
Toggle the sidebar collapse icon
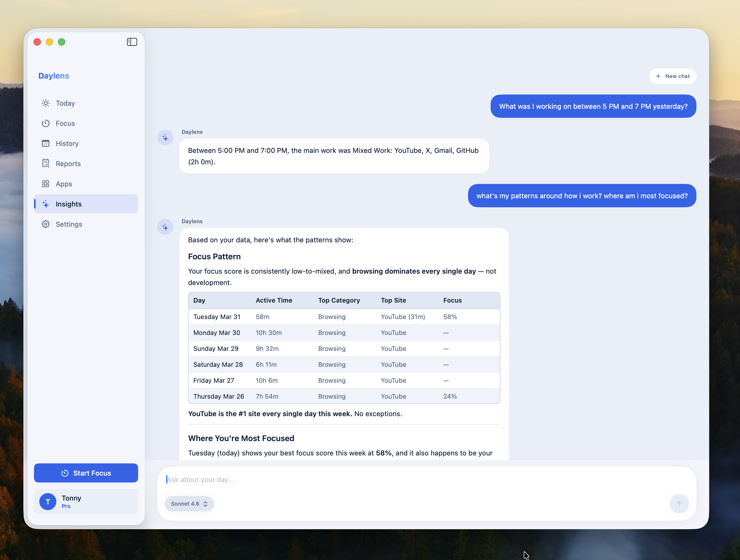pyautogui.click(x=132, y=42)
